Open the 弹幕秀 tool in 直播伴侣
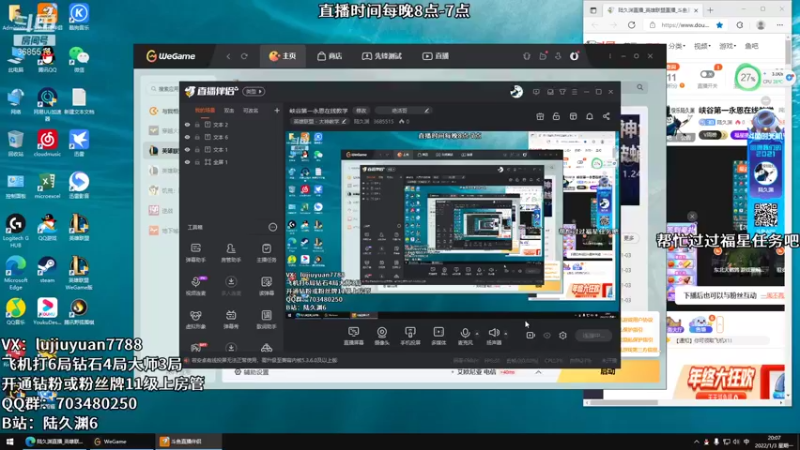This screenshot has height=450, width=800. point(231,319)
